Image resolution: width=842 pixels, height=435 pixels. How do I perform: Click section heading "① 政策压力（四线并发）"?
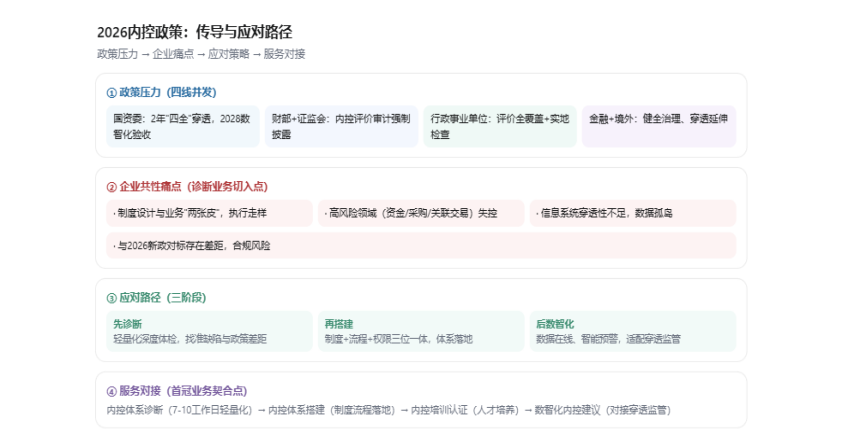click(162, 92)
